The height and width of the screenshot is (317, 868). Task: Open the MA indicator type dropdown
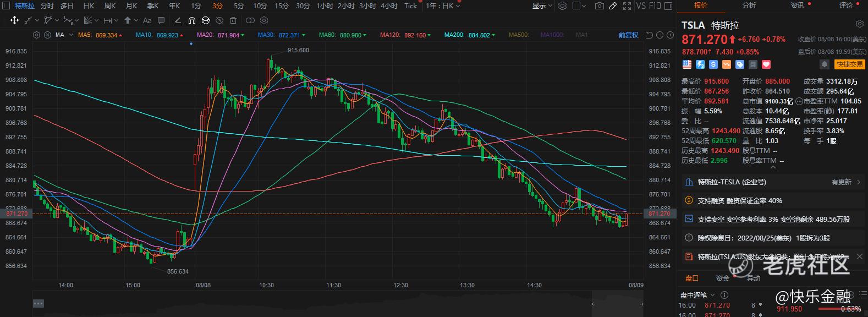71,35
